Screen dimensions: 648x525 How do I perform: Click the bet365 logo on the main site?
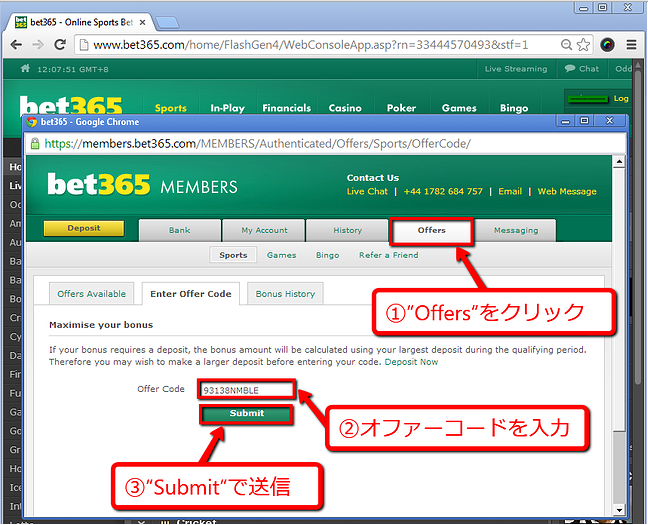[x=71, y=105]
